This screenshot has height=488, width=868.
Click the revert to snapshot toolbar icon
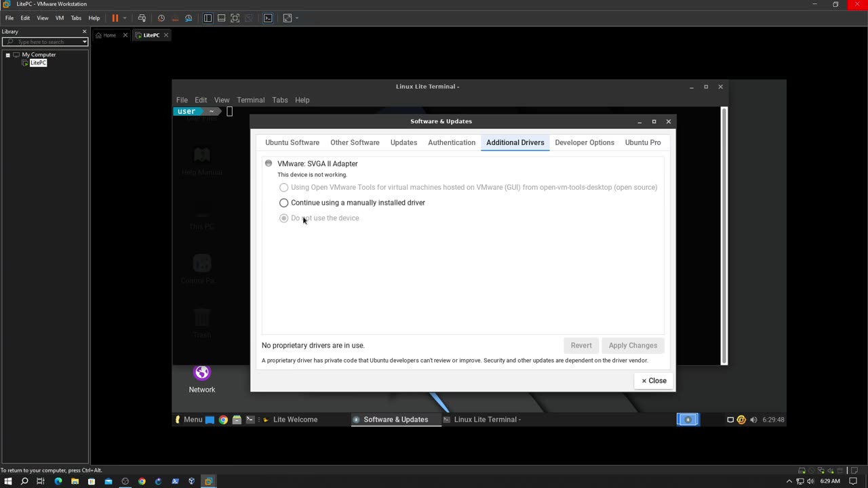point(175,18)
